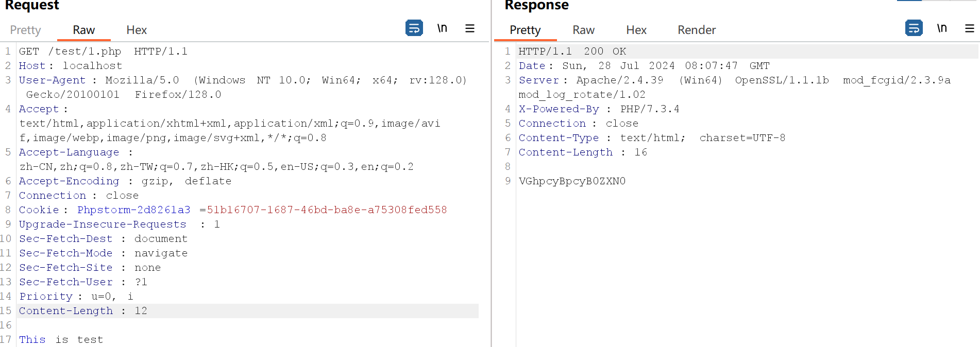Switch to the Response Raw tab
The height and width of the screenshot is (347, 980).
click(583, 30)
